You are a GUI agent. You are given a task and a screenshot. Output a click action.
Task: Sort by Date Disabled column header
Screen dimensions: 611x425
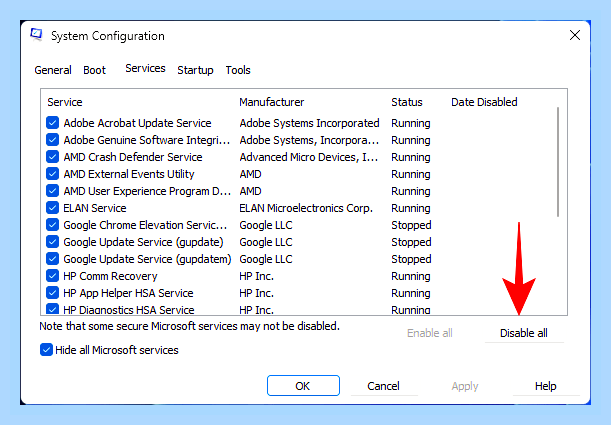pyautogui.click(x=484, y=102)
